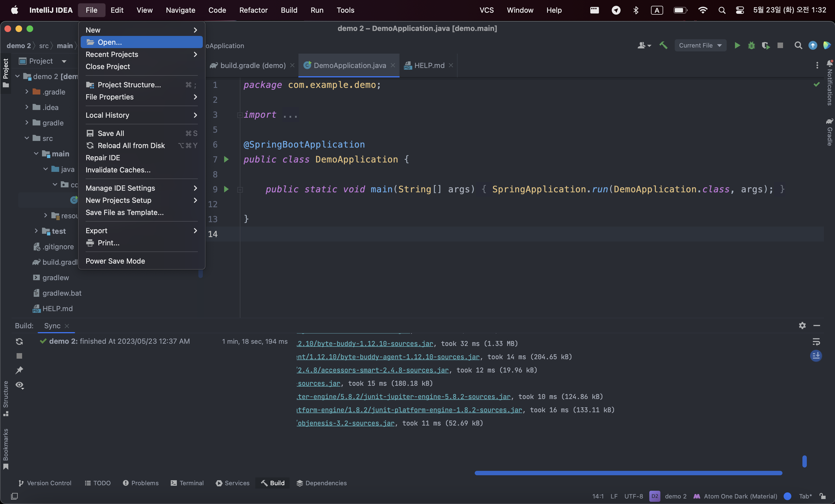The width and height of the screenshot is (835, 504).
Task: Open Current File run configuration dropdown
Action: click(x=700, y=45)
